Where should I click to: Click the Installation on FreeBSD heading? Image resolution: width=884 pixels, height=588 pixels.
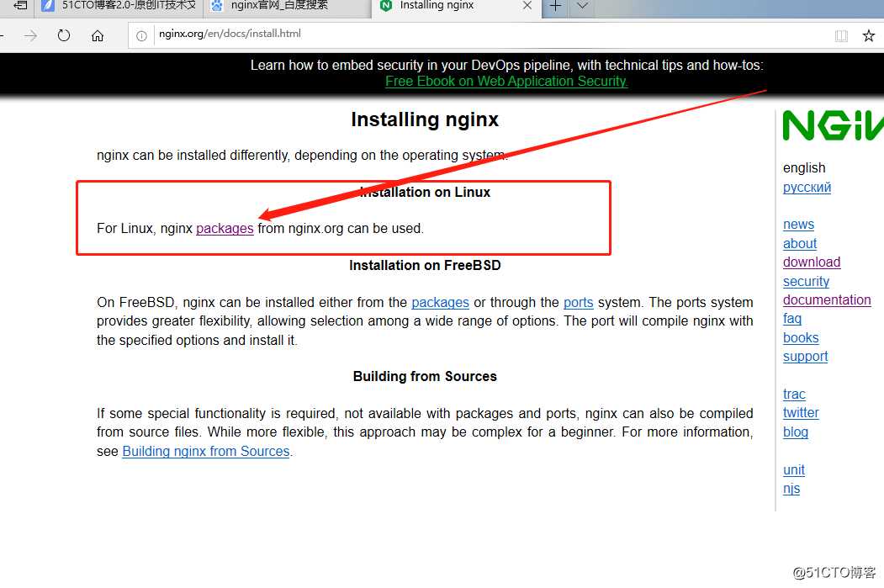[x=425, y=266]
